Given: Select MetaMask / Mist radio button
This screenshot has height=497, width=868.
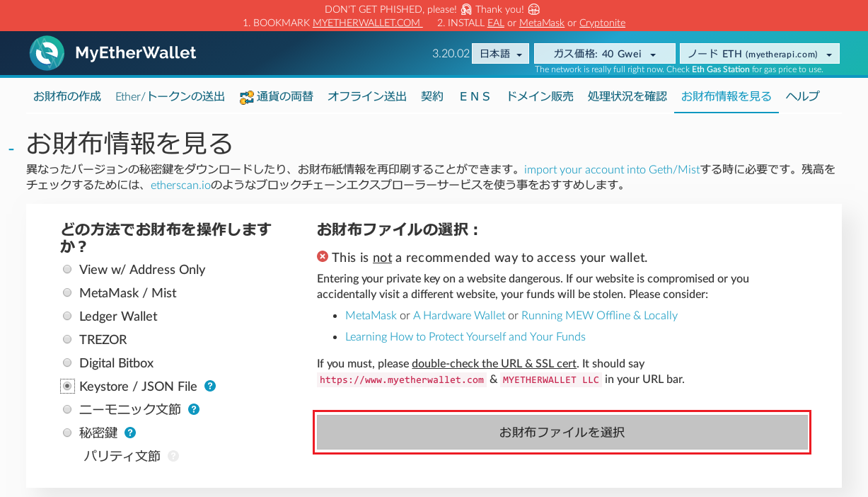Looking at the screenshot, I should [67, 292].
